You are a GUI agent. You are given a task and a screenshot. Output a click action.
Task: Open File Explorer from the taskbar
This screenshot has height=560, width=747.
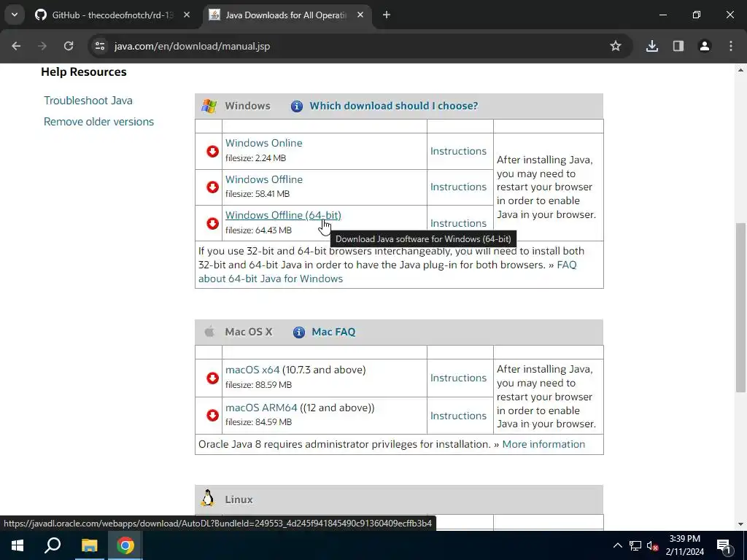(x=89, y=545)
